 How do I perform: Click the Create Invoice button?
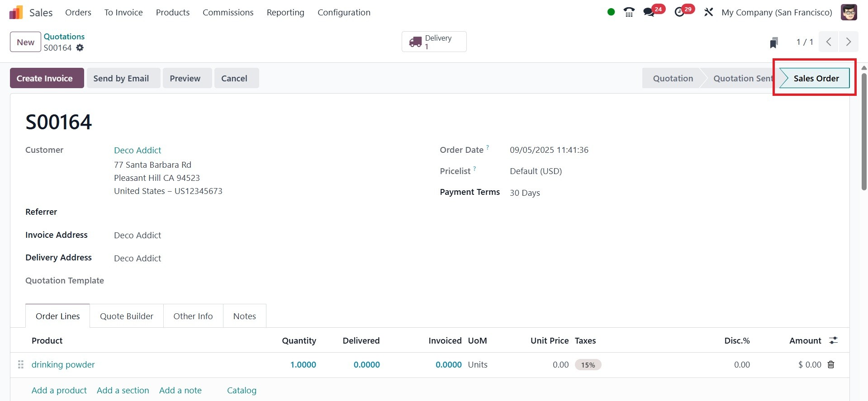tap(47, 78)
